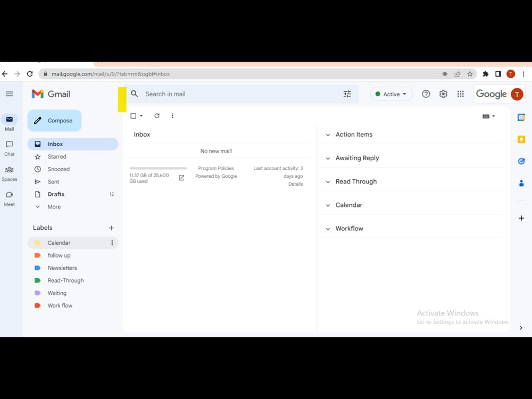The height and width of the screenshot is (399, 532).
Task: Open the follow up label
Action: pyautogui.click(x=73, y=255)
